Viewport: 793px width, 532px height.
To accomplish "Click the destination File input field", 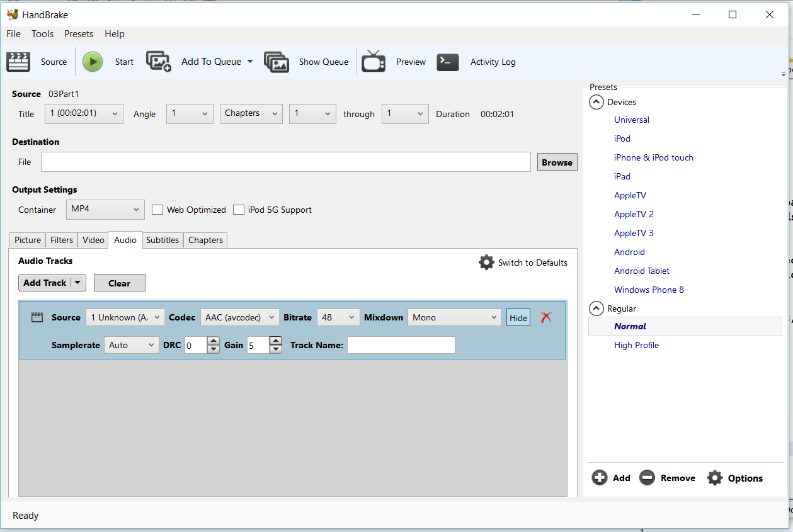I will coord(286,162).
